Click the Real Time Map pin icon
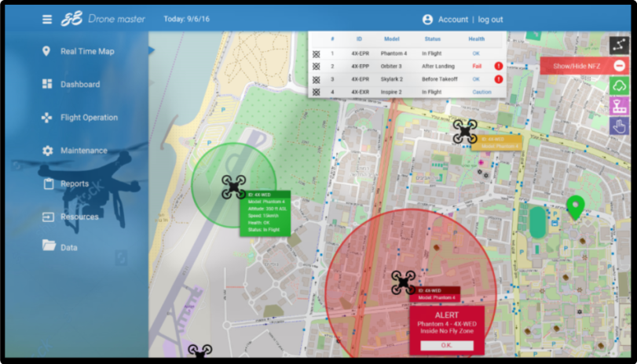Screen dimensions: 637x364 click(46, 51)
